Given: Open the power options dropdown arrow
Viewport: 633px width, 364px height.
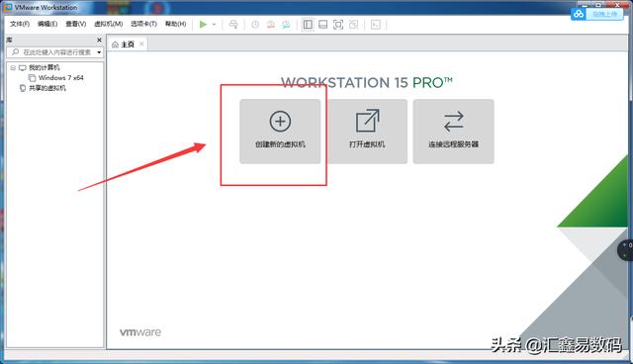Looking at the screenshot, I should [x=214, y=25].
